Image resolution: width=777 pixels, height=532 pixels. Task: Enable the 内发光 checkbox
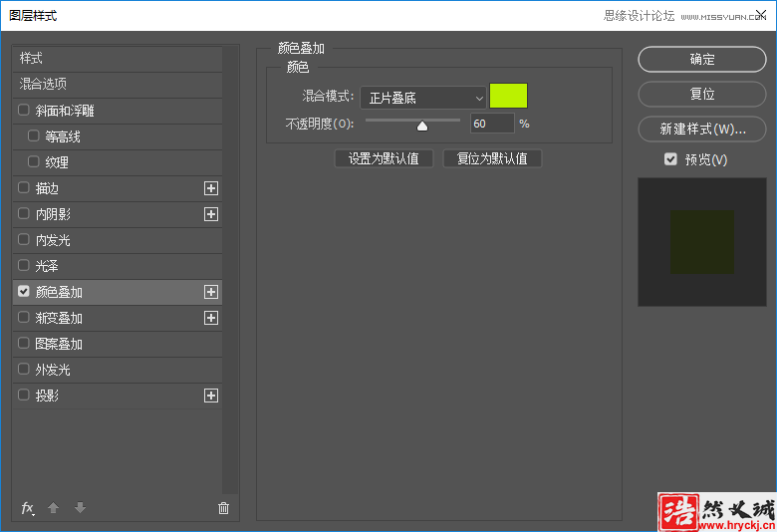tap(23, 239)
